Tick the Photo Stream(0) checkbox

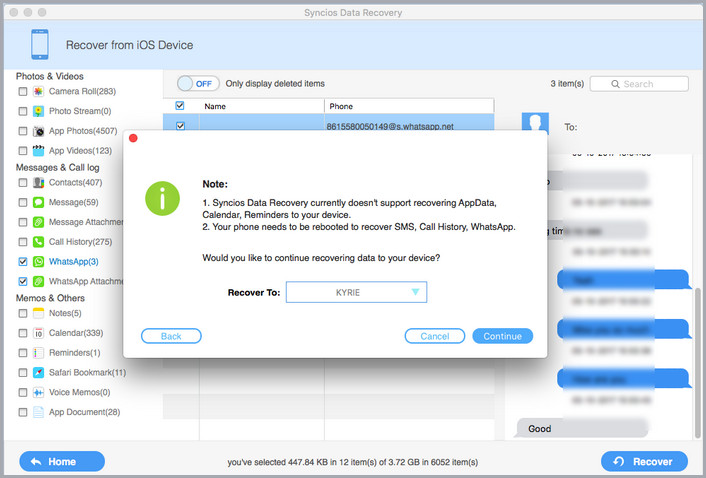coord(23,111)
